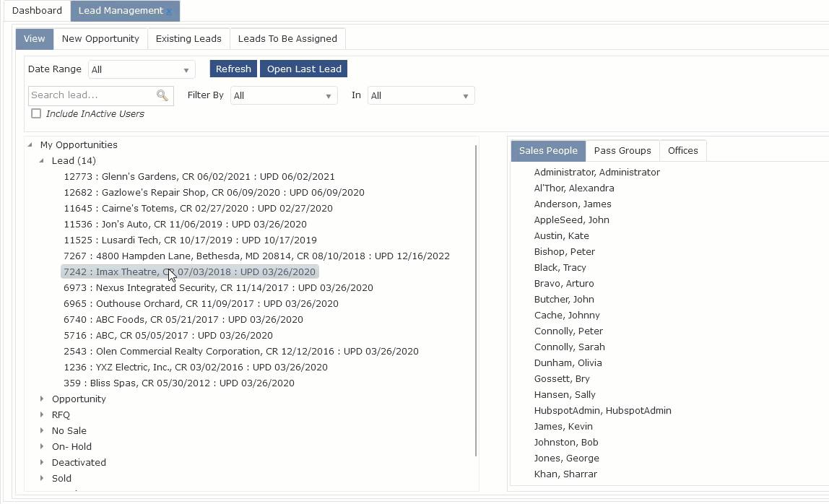829x504 pixels.
Task: Select lead 11645 Cairne's Totems
Action: click(199, 209)
